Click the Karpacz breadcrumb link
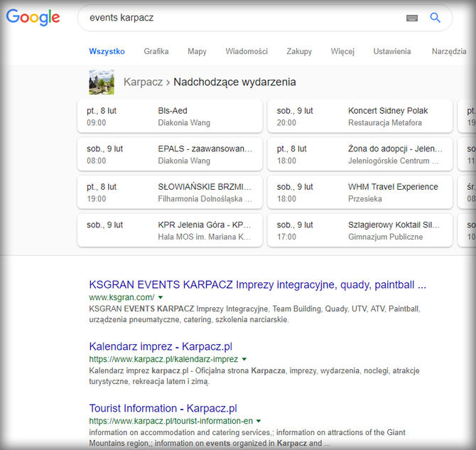The width and height of the screenshot is (476, 450). pos(143,82)
